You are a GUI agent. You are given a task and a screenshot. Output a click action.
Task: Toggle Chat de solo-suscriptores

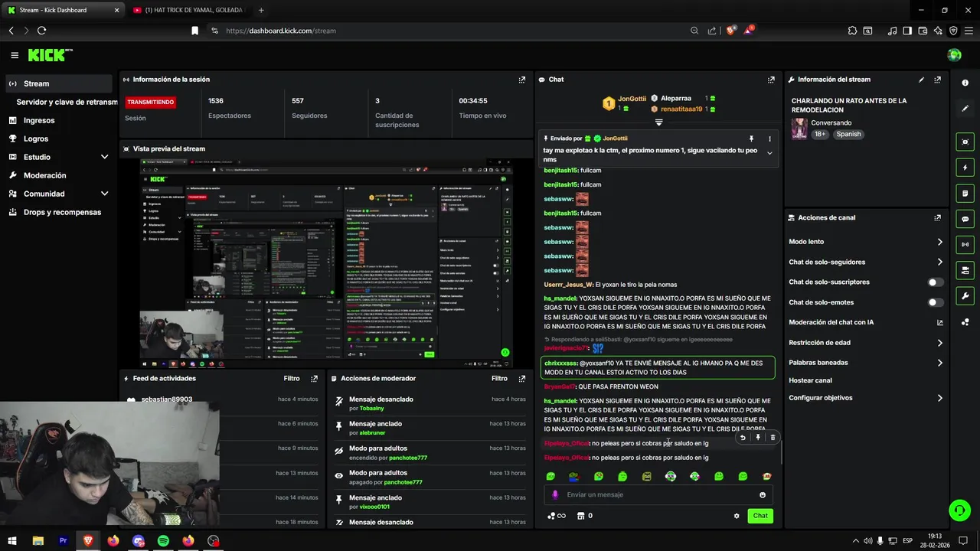click(x=935, y=282)
